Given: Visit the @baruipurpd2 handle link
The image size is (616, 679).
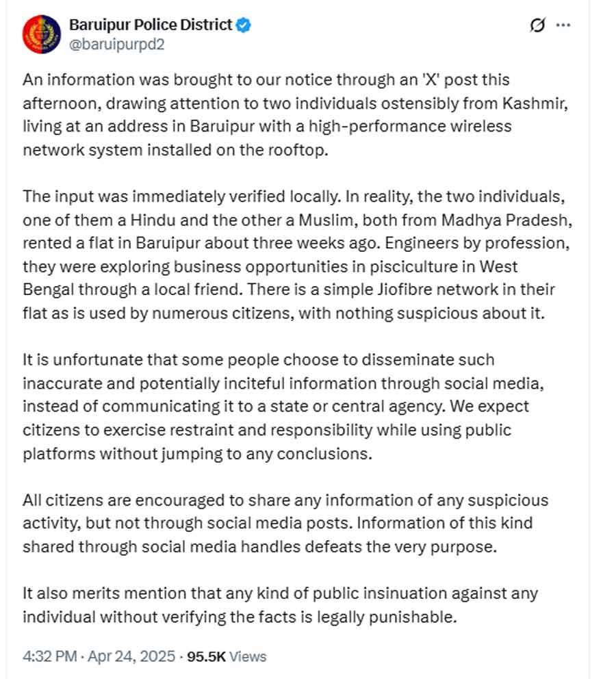Looking at the screenshot, I should [x=117, y=44].
